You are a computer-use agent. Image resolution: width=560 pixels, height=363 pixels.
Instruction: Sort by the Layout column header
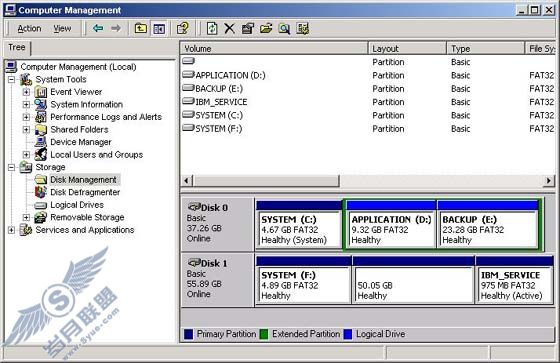[407, 49]
